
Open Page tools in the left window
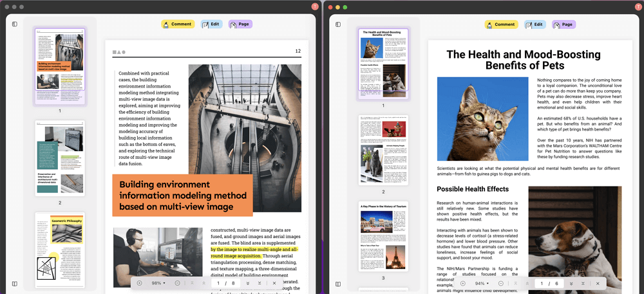(240, 24)
